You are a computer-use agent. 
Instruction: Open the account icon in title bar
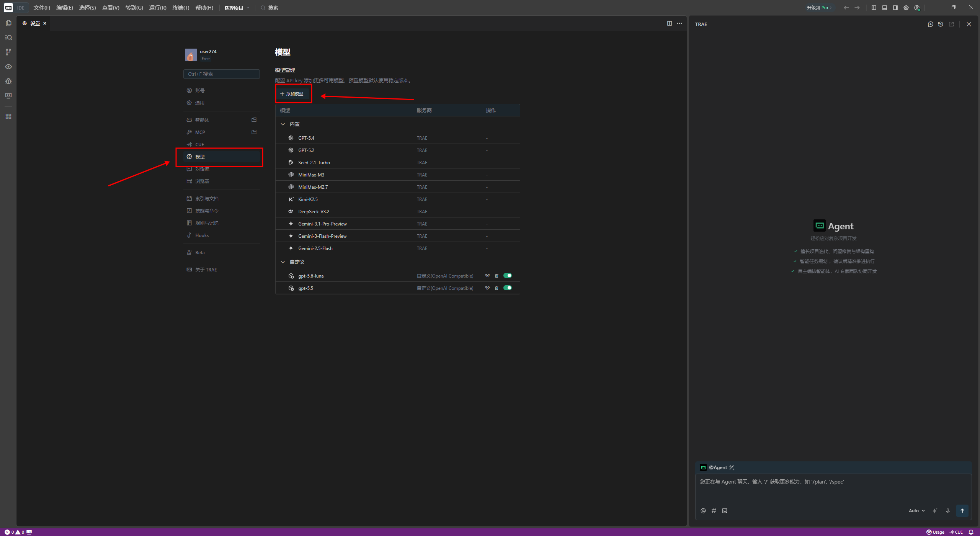click(x=917, y=8)
